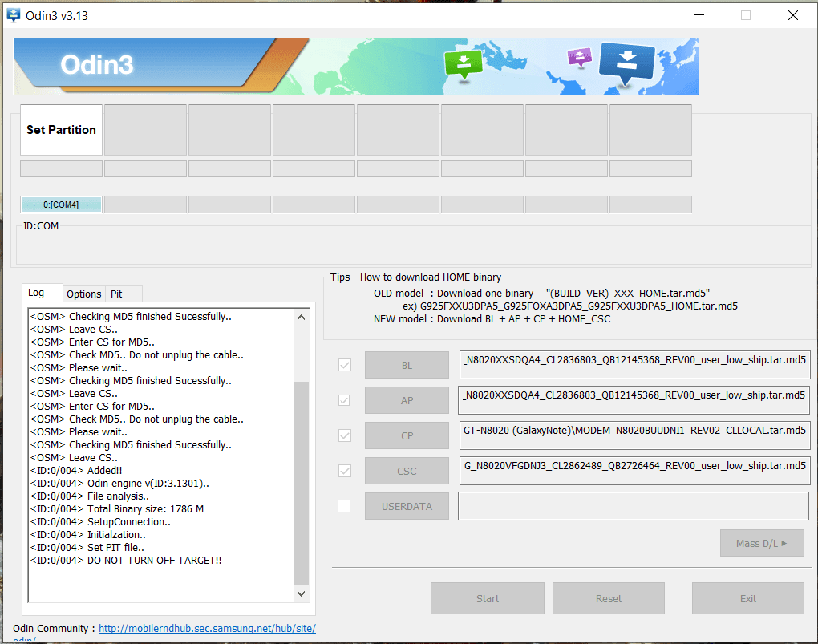Click the 'OLD model' tip line
The image size is (818, 644).
point(541,294)
